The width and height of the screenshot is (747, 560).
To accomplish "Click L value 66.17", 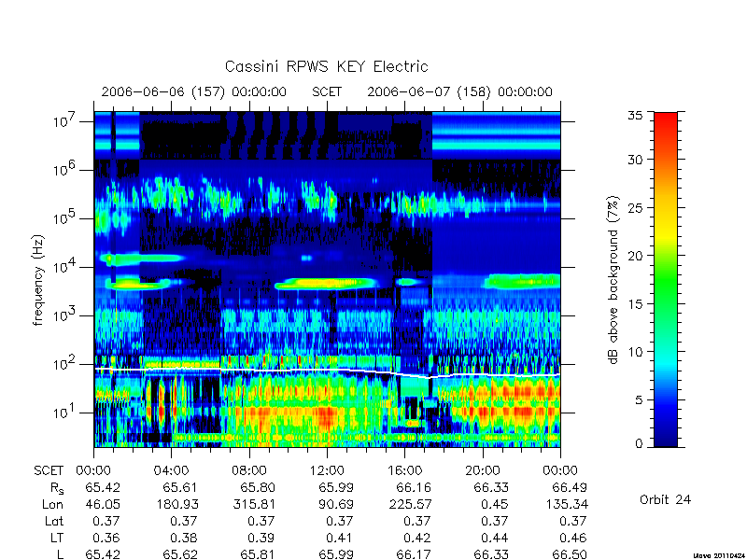I will 414,554.
